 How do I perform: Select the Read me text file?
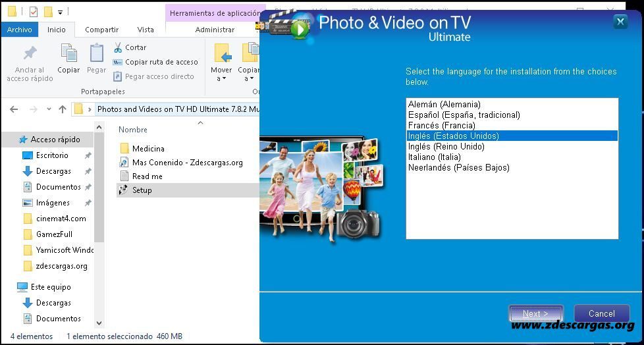coord(142,176)
